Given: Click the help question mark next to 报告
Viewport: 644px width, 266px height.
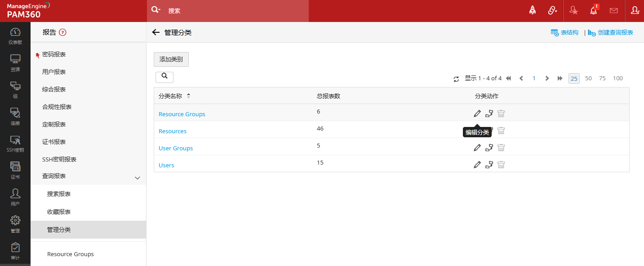Looking at the screenshot, I should (63, 32).
